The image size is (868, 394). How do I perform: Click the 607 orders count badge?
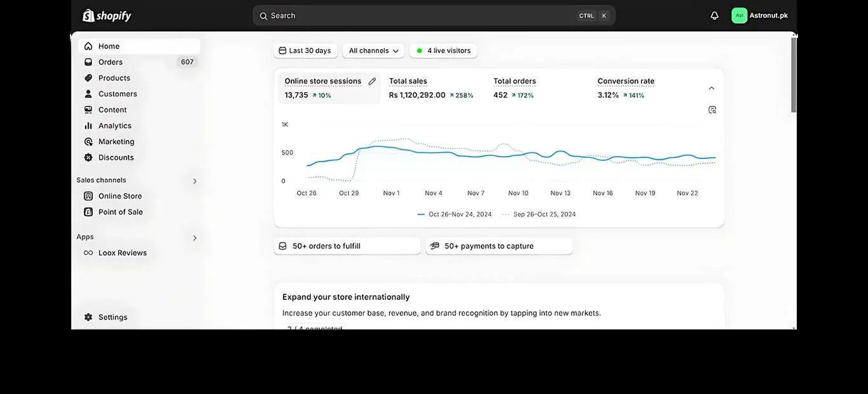[x=187, y=62]
